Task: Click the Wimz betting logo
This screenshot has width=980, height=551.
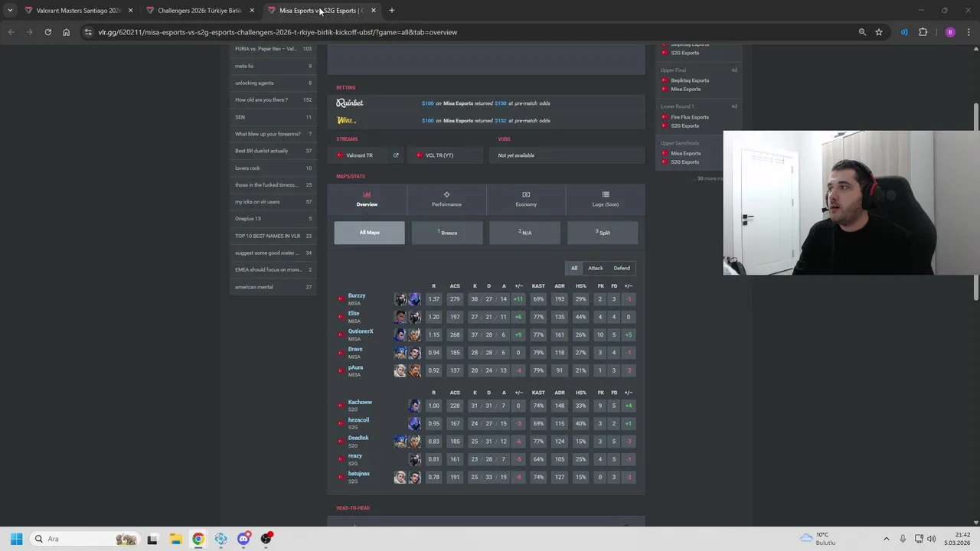Action: [346, 120]
